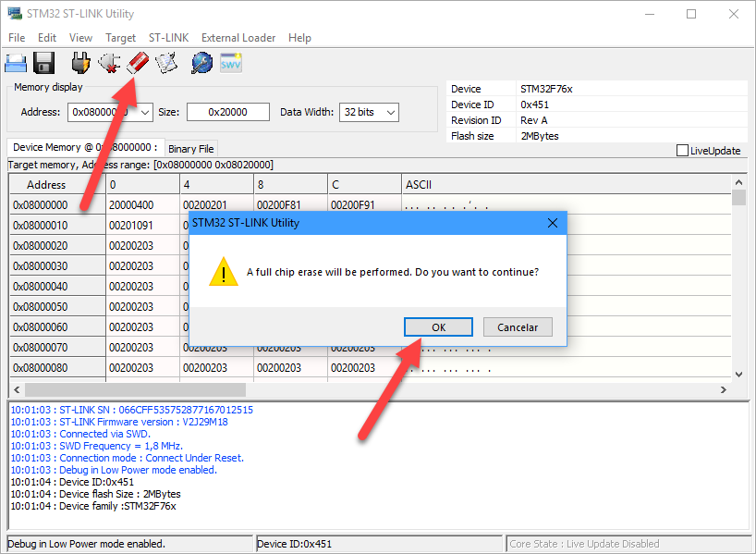
Task: Open the Help menu
Action: 299,38
